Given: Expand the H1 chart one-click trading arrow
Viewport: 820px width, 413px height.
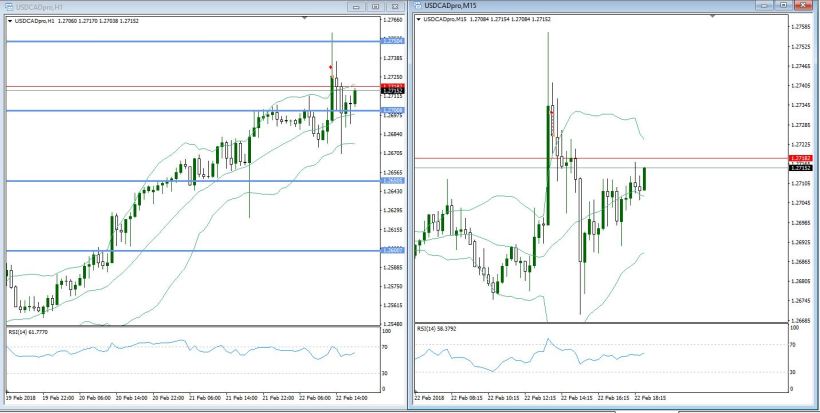Looking at the screenshot, I should (10, 19).
